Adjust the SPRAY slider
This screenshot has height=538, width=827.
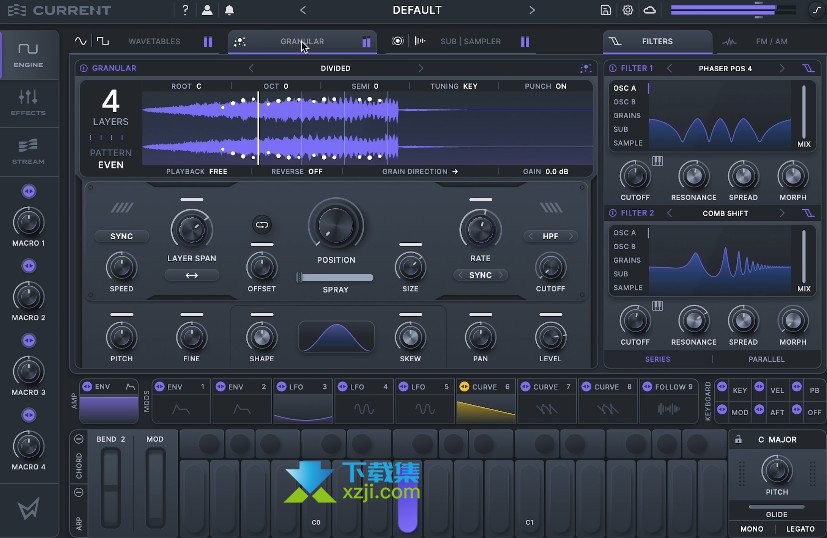[x=335, y=277]
